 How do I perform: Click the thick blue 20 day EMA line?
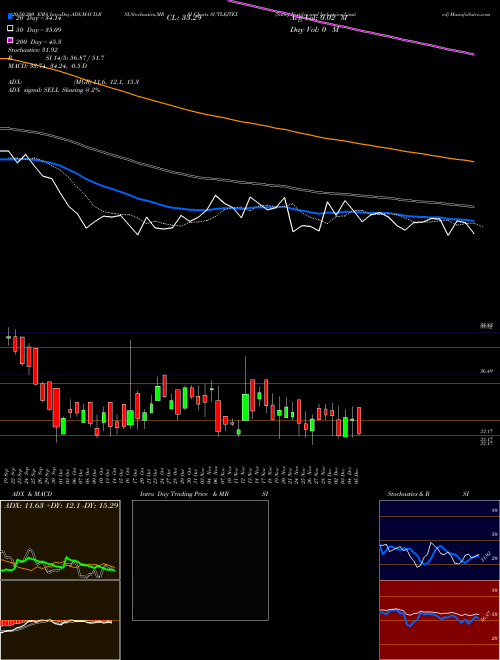click(236, 208)
